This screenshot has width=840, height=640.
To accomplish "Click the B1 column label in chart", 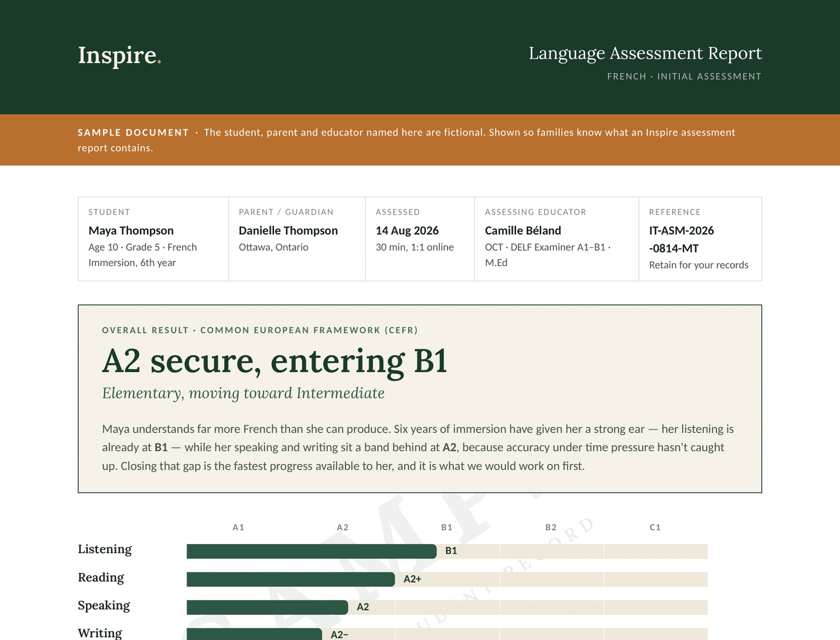I will [447, 527].
